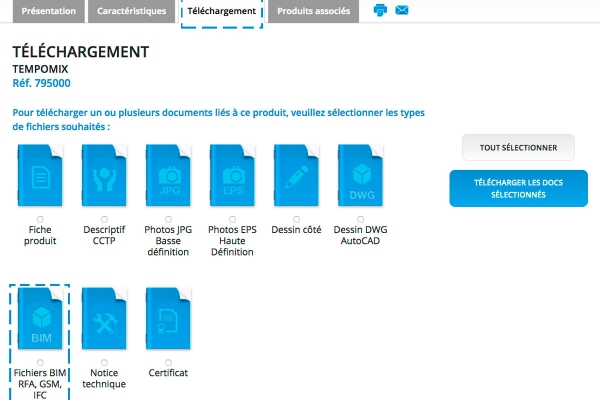Screen dimensions: 600x400
Task: Click Photos JPG Basse définition label
Action: point(168,240)
